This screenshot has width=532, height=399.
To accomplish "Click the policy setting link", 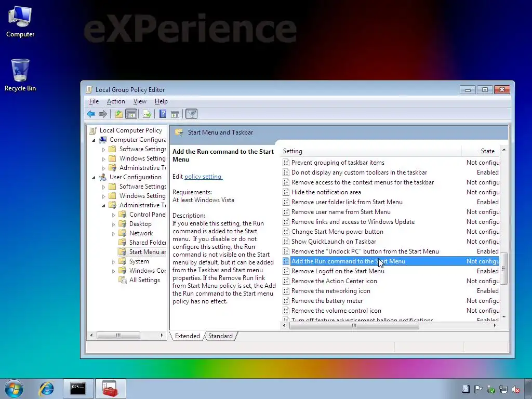I will click(203, 177).
